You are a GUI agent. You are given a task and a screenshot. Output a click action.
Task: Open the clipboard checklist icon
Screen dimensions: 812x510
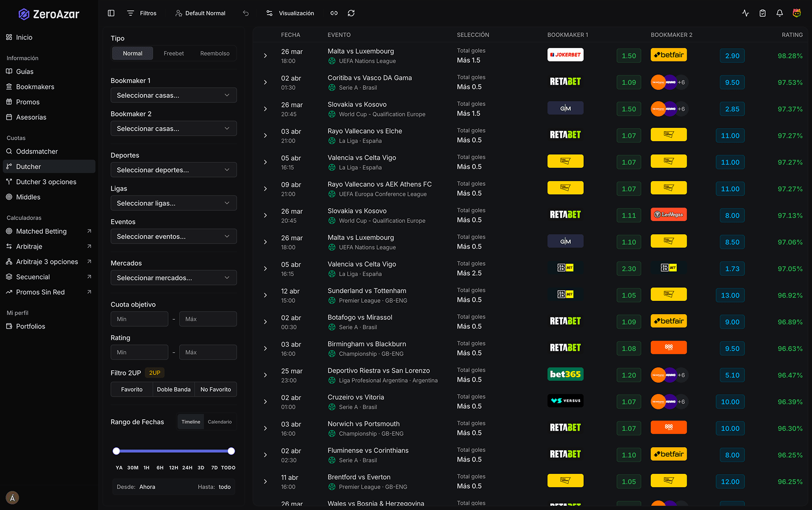(x=762, y=13)
